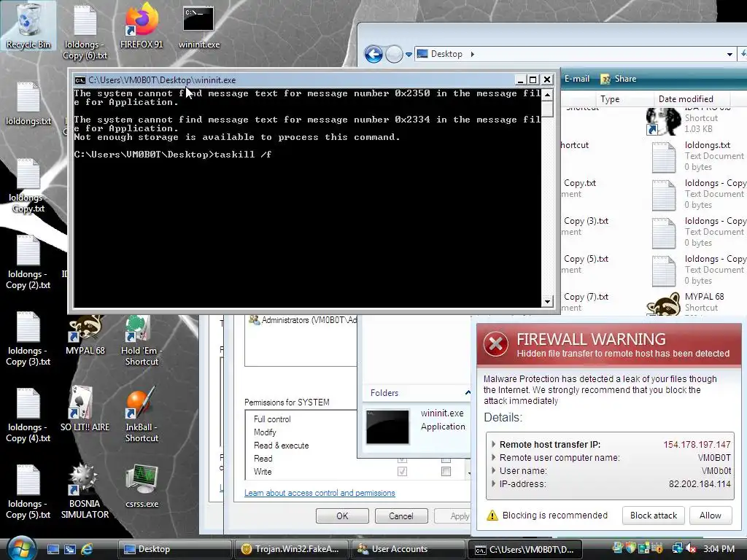Click the security shield tray icon
This screenshot has height=560, width=747.
click(631, 548)
